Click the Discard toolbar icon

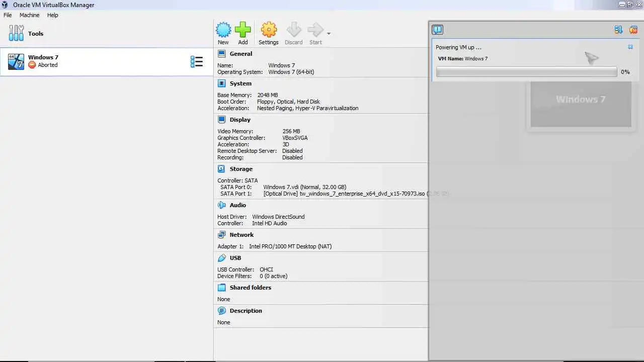coord(294,30)
